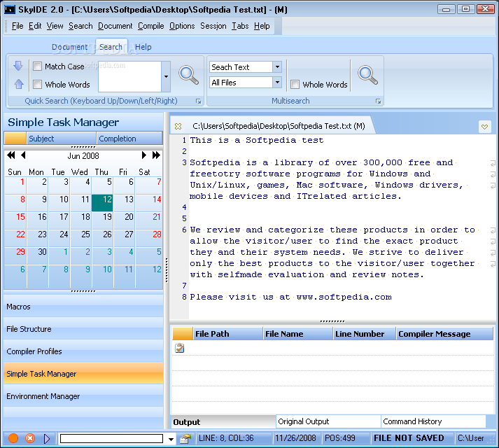Image resolution: width=499 pixels, height=448 pixels.
Task: Open Multisearch group dialog launcher
Action: point(378,101)
